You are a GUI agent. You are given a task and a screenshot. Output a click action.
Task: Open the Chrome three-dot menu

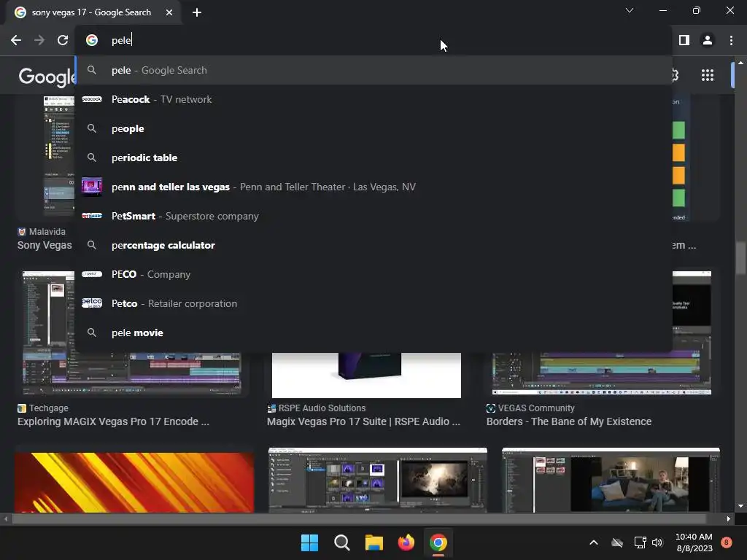pyautogui.click(x=731, y=41)
